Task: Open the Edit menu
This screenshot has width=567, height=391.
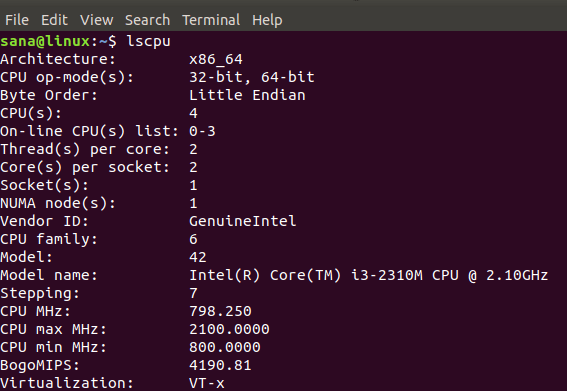Action: point(54,20)
